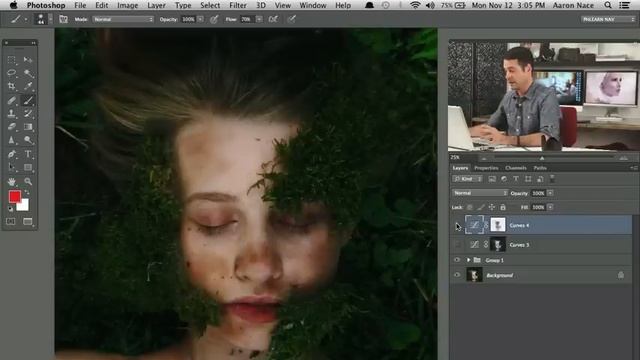The height and width of the screenshot is (360, 640).
Task: Open brush Opacity slider dropdown in options bar
Action: 200,19
